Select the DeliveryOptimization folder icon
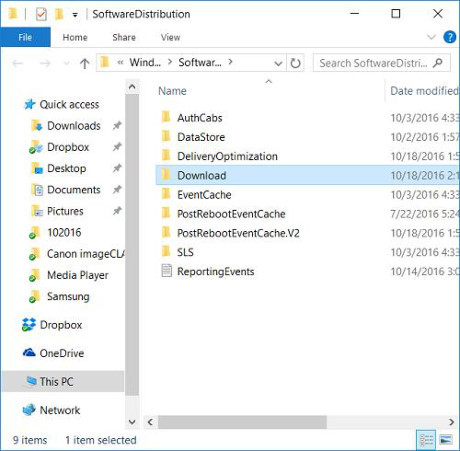Screen dimensions: 460x451 pyautogui.click(x=166, y=156)
